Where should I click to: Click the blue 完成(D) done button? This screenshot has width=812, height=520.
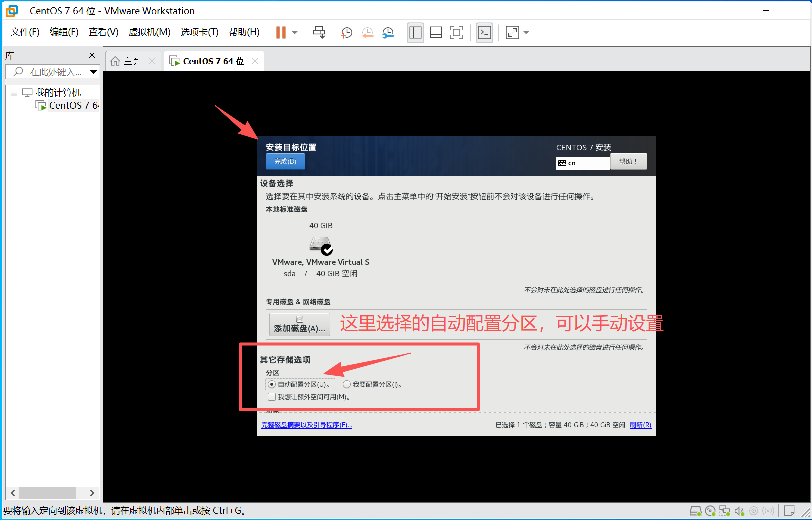point(285,161)
